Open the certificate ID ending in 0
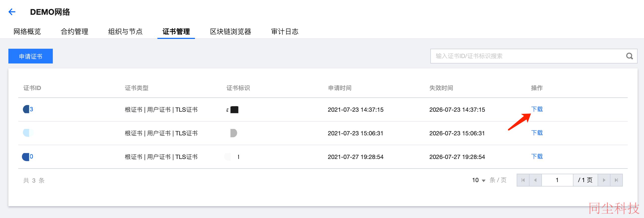The width and height of the screenshot is (644, 218). [27, 157]
